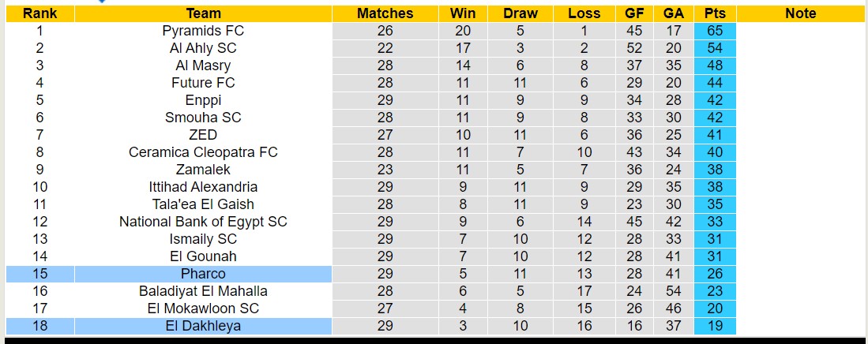Open the Pyramids FC team name

[203, 31]
